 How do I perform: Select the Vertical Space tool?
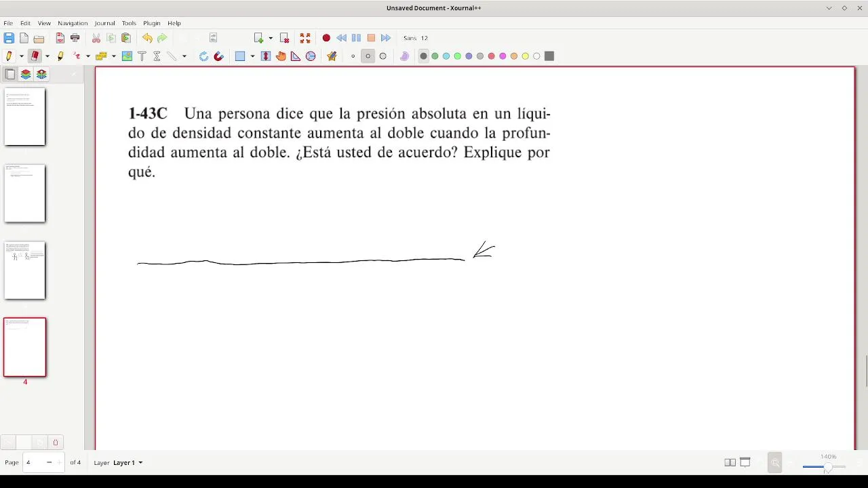tap(266, 56)
